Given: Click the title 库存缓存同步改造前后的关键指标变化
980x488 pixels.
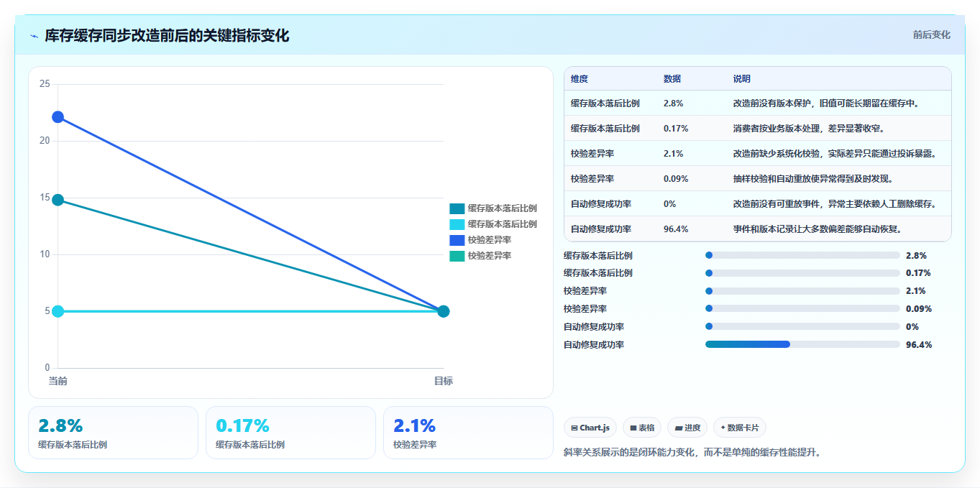Looking at the screenshot, I should 167,36.
